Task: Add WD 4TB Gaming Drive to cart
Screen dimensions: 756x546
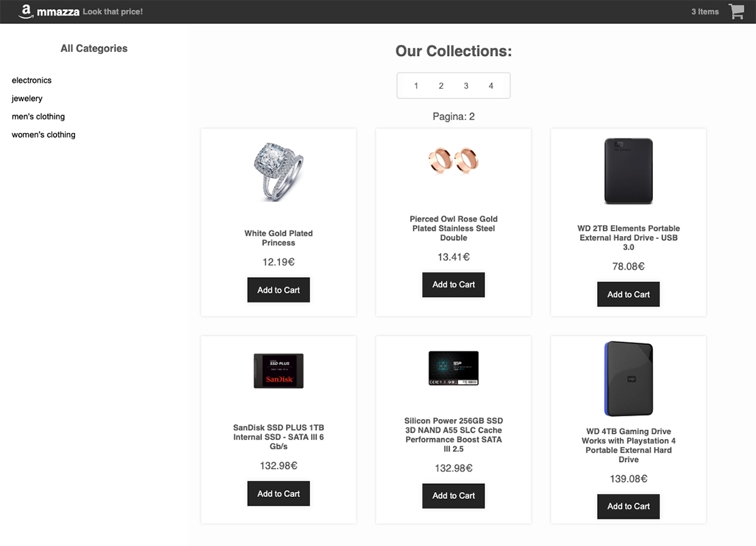Action: [x=628, y=506]
